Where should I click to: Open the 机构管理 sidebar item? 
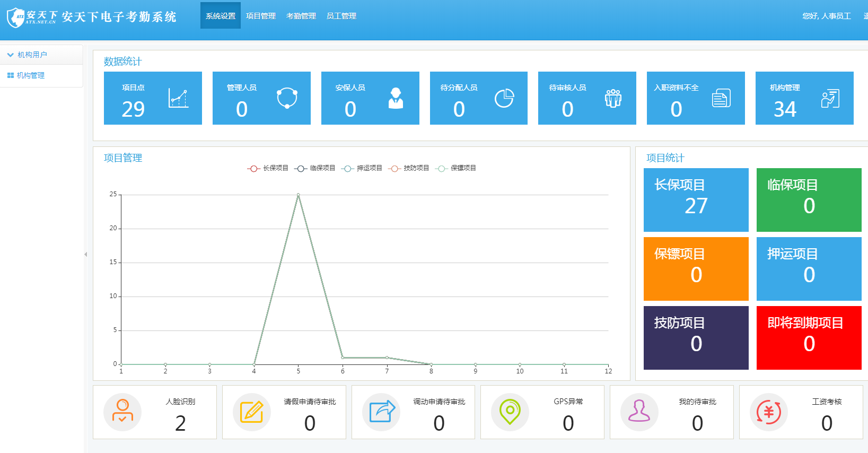pos(30,75)
